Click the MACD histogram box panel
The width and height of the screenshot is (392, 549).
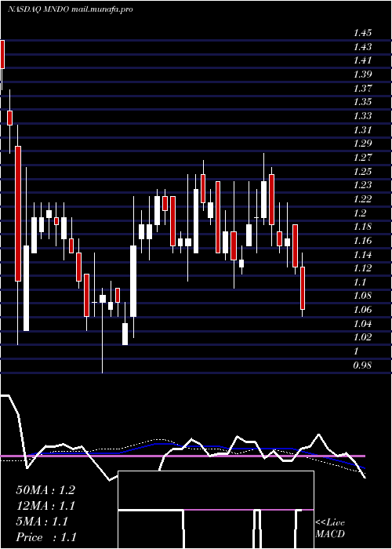[x=216, y=510]
